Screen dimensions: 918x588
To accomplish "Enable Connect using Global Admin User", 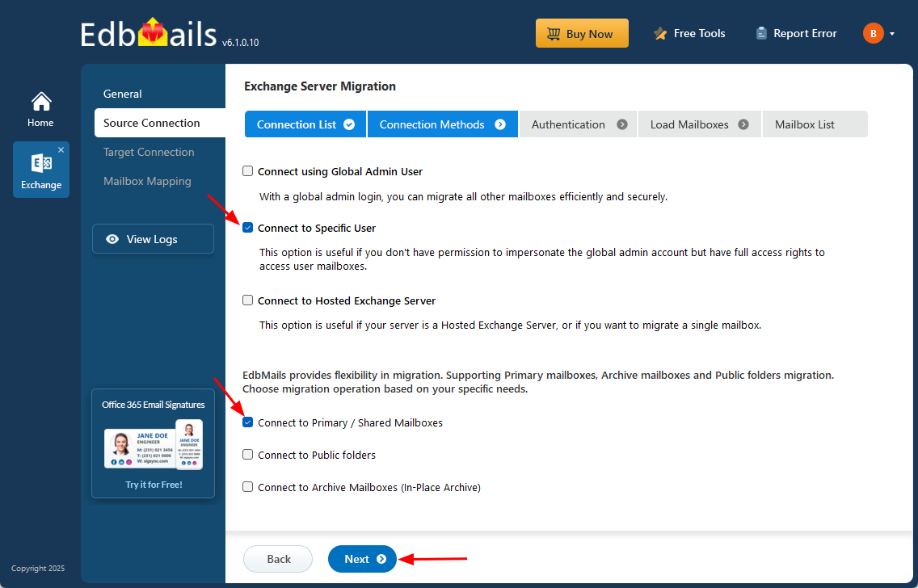I will click(247, 171).
